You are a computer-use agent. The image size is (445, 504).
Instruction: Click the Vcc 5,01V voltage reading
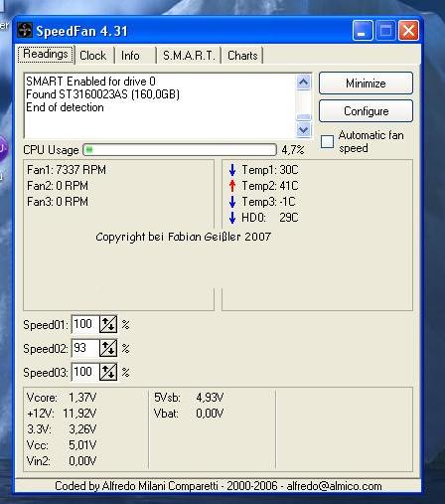(62, 445)
